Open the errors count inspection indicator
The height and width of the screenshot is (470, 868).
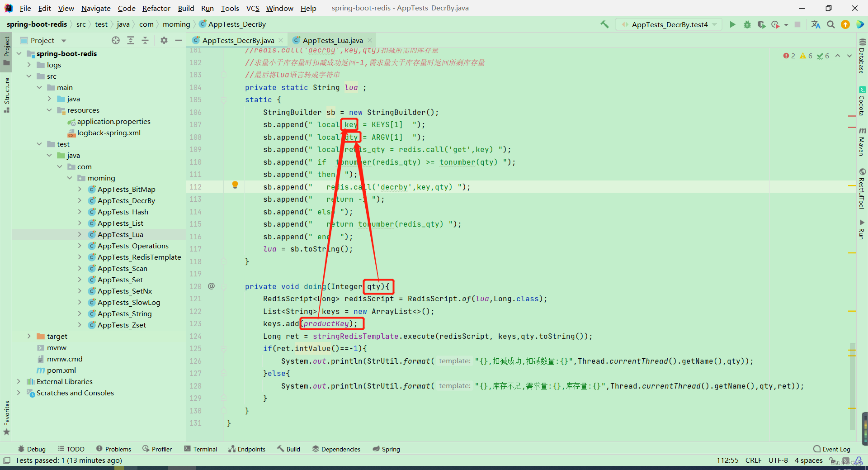click(789, 56)
